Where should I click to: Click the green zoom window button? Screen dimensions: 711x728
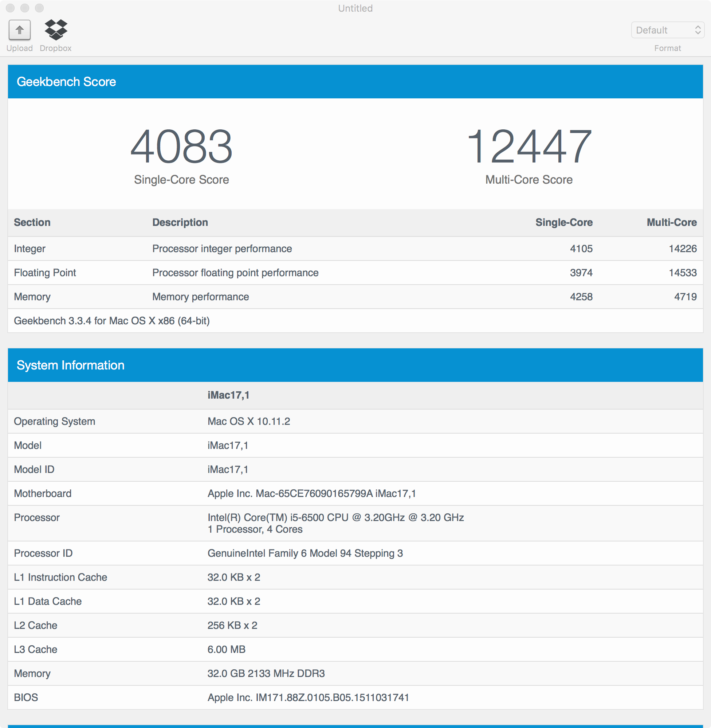tap(39, 8)
